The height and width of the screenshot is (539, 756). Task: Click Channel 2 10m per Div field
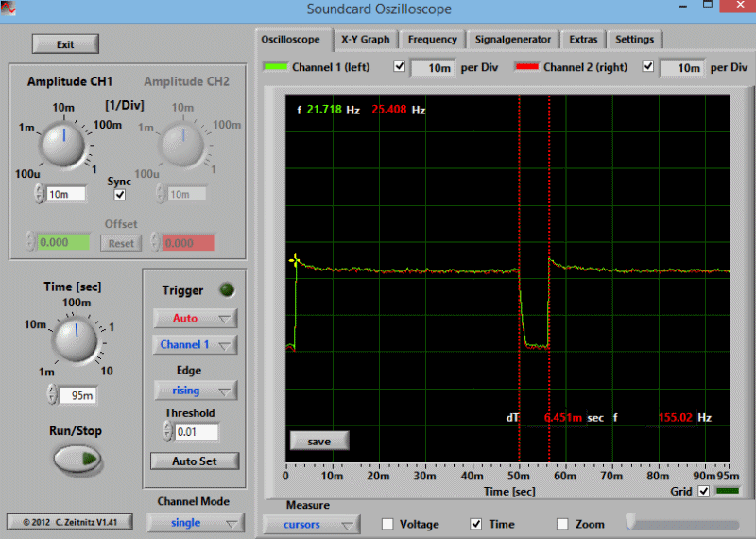click(681, 68)
